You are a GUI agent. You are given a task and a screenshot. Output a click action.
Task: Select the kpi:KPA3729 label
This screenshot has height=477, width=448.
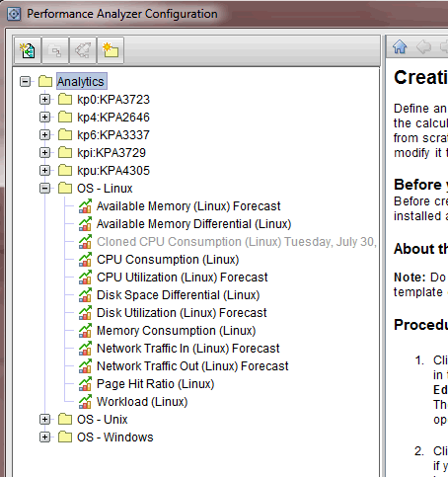click(112, 152)
